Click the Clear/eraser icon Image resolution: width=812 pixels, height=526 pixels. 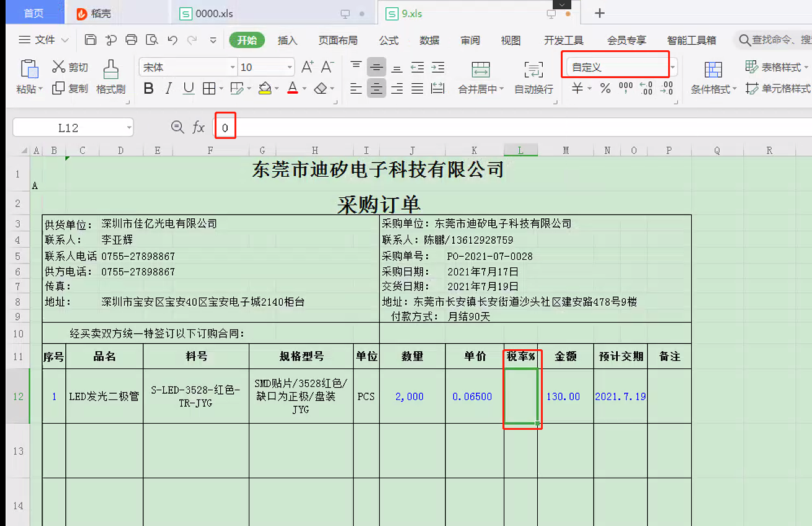coord(321,89)
